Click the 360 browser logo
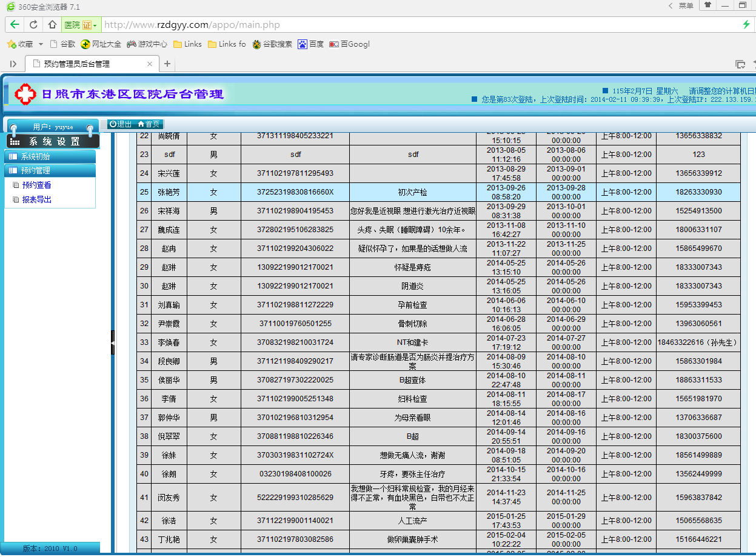 [x=10, y=6]
